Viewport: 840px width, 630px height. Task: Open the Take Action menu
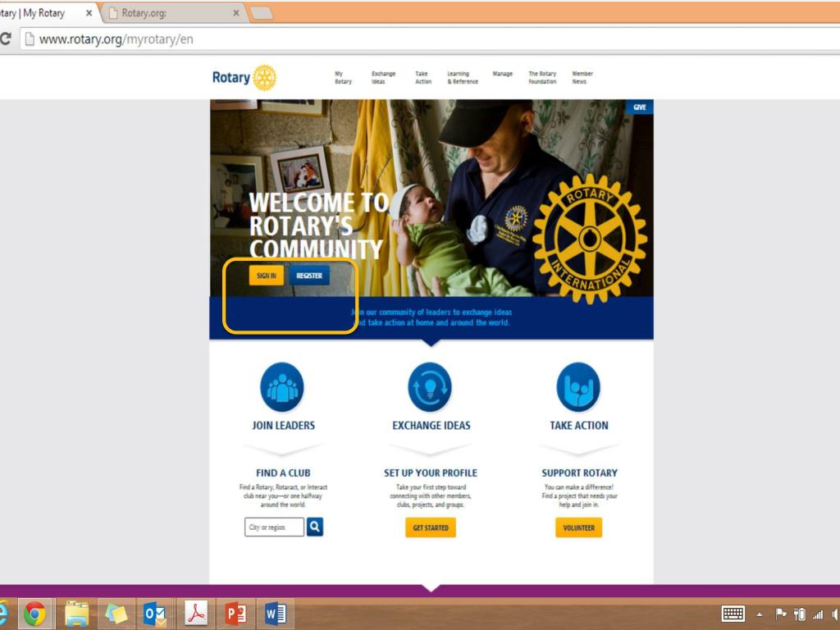[423, 78]
